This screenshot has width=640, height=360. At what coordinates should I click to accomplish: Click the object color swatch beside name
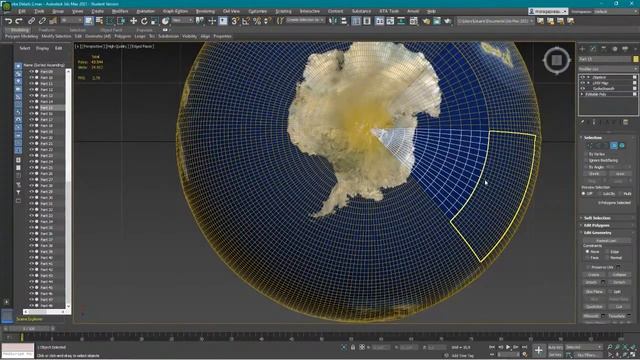(636, 59)
